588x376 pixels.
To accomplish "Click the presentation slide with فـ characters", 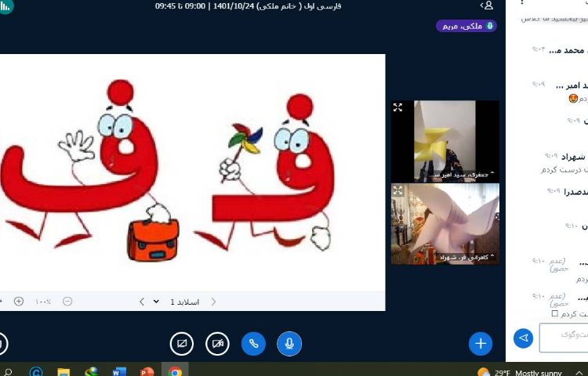I will click(192, 173).
